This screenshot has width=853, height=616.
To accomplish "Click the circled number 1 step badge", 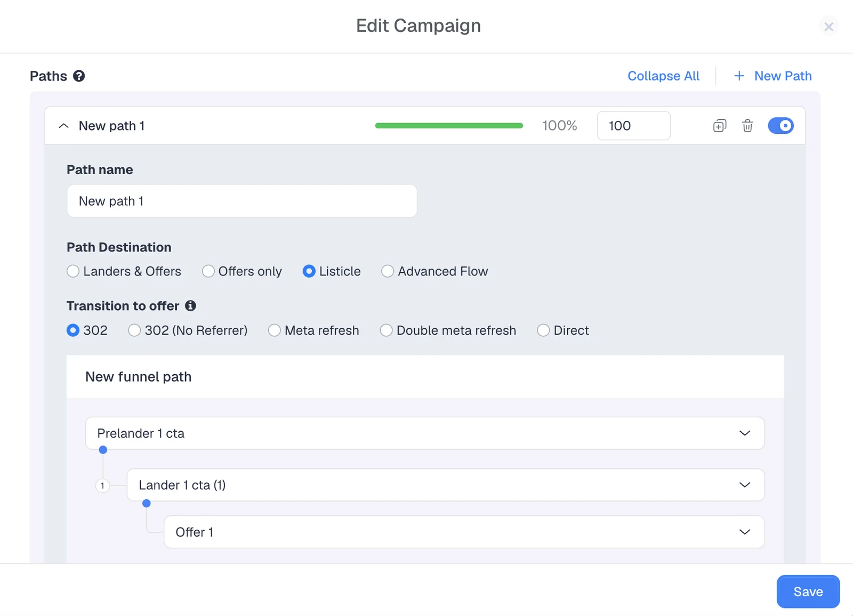I will 102,485.
